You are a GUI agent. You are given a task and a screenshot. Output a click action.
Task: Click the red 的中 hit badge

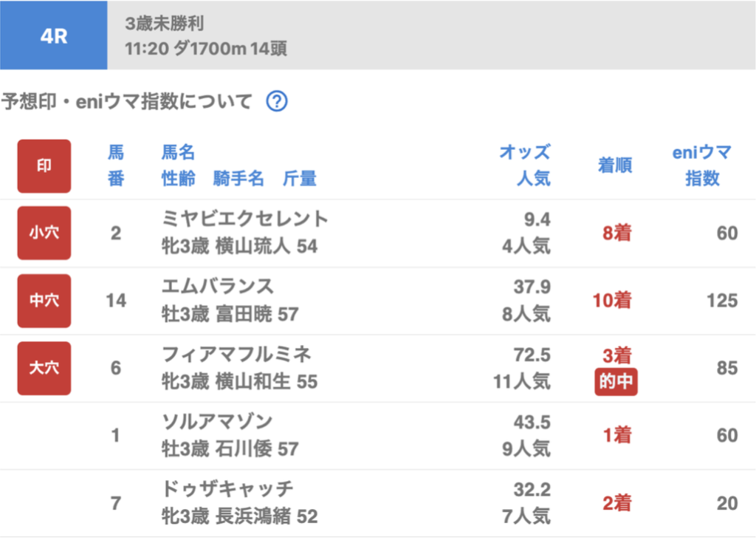[616, 383]
